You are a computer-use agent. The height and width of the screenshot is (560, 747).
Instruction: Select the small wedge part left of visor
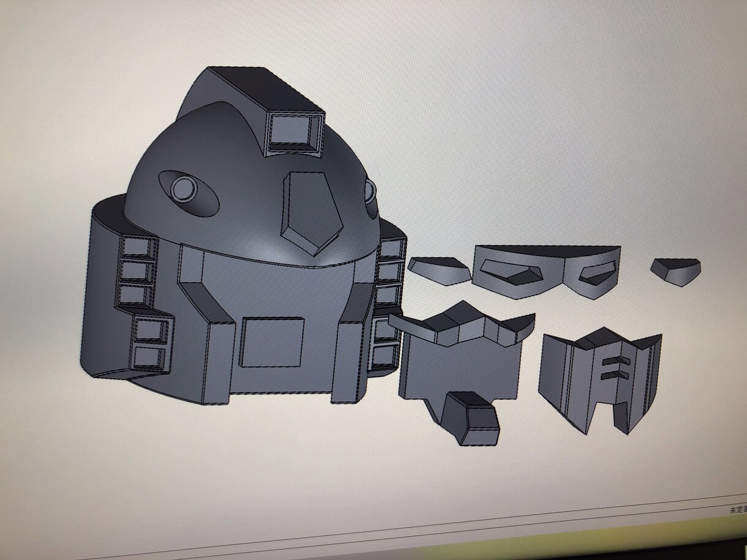click(439, 271)
